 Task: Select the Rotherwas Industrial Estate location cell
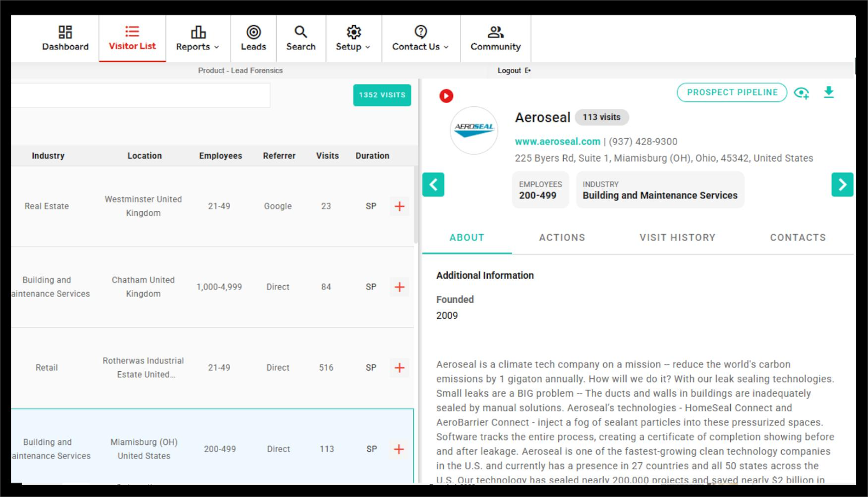(143, 367)
